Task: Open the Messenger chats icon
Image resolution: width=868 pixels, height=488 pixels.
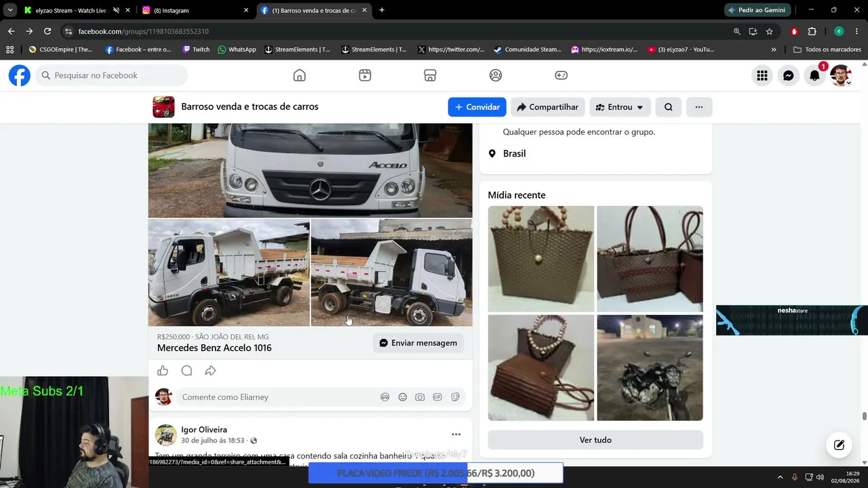Action: tap(789, 76)
